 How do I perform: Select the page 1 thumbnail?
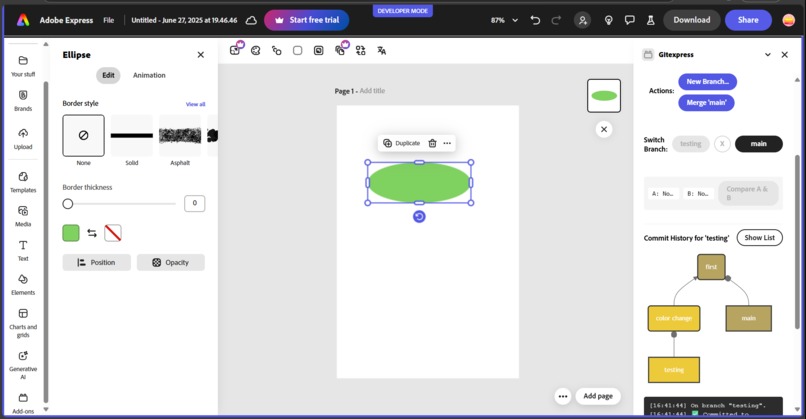[604, 96]
